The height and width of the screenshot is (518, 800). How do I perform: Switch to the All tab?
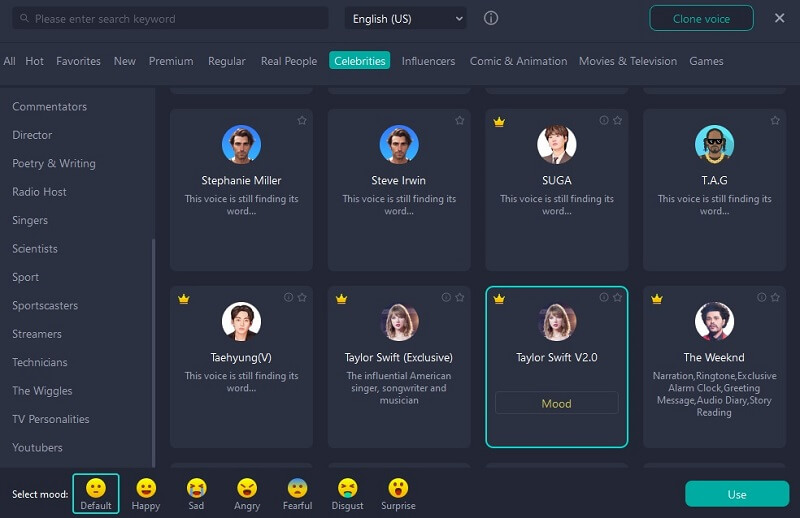pos(9,61)
